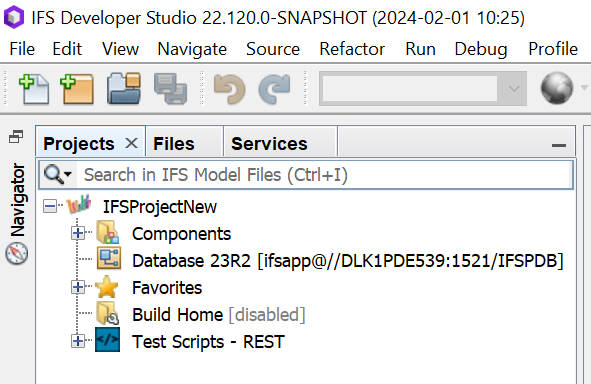The height and width of the screenshot is (384, 591).
Task: Click the New File toolbar icon
Action: click(34, 89)
